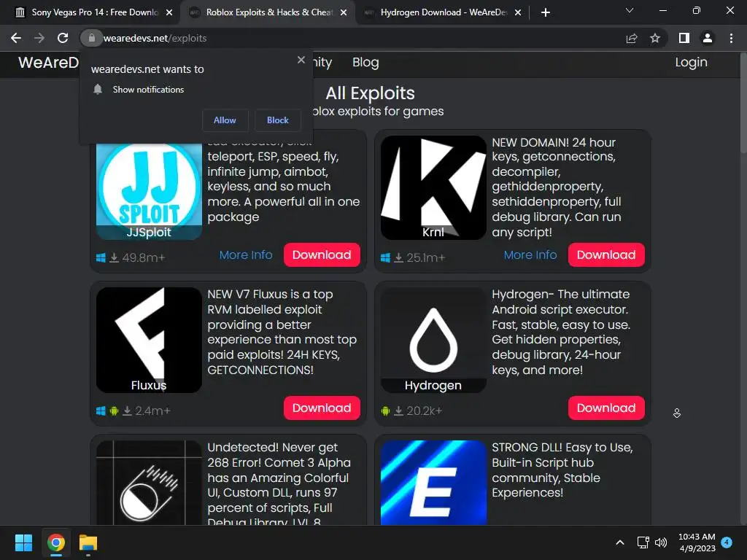Screen dimensions: 747x560
Task: Open the tab search chevron
Action: [630, 10]
